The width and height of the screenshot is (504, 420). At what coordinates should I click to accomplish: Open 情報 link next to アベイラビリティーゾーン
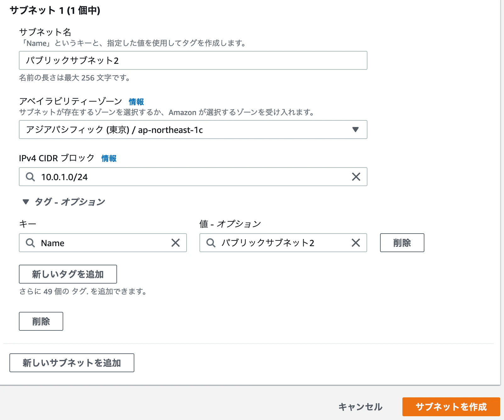tap(136, 102)
